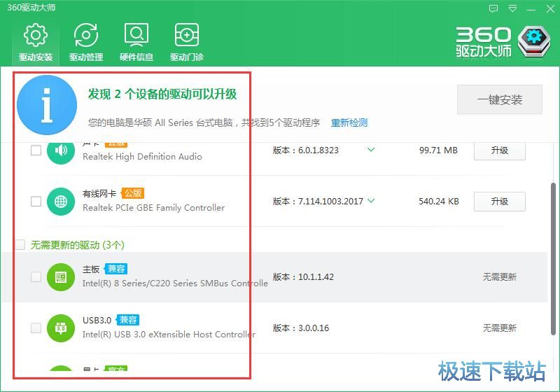Click the feedback message icon in title bar
This screenshot has width=560, height=392.
pos(493,8)
